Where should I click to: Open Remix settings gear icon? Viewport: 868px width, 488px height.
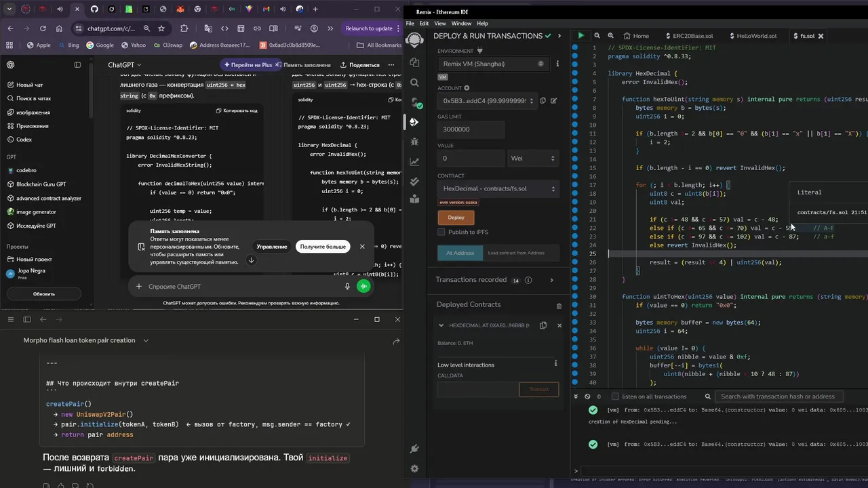(414, 468)
